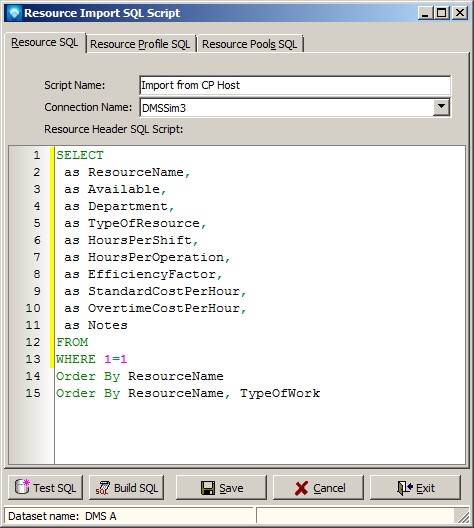Open the Connection Name dropdown arrow

tap(441, 107)
